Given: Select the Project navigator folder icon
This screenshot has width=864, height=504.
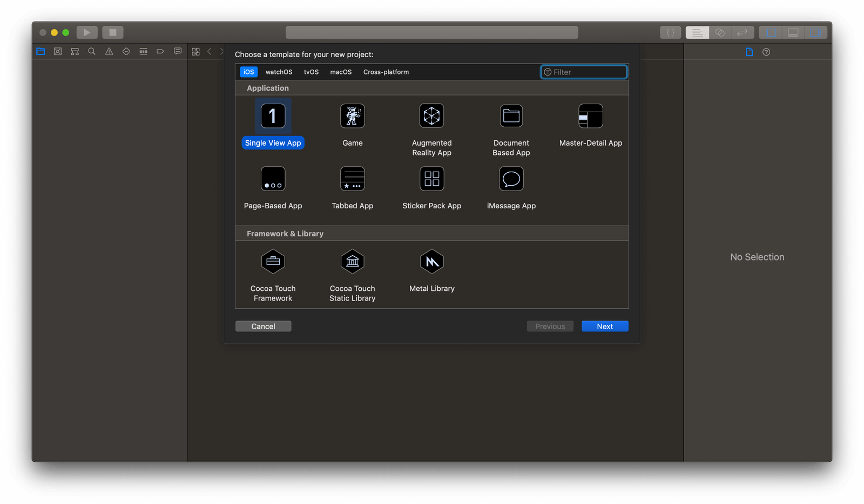Looking at the screenshot, I should [40, 51].
